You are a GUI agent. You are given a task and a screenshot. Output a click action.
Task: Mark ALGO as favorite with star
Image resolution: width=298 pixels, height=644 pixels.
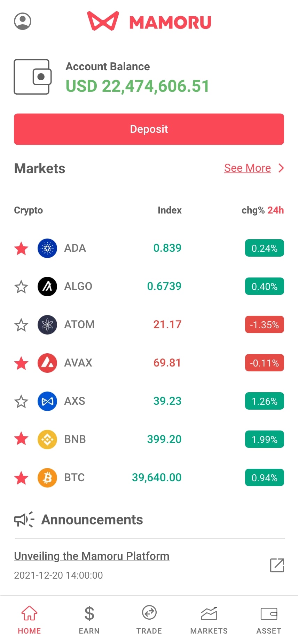tap(21, 287)
